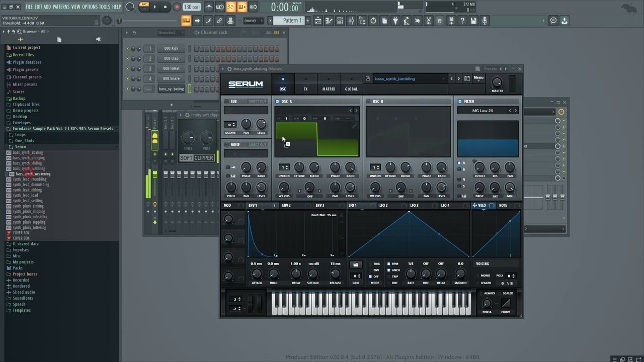Click the SUB DIRECT OUT button
644x362 pixels.
[x=258, y=102]
